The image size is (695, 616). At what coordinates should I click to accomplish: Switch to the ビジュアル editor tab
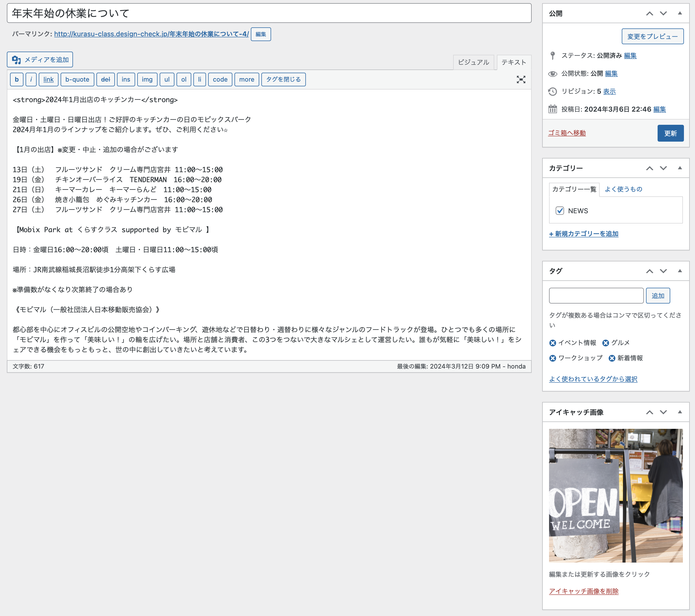[473, 62]
